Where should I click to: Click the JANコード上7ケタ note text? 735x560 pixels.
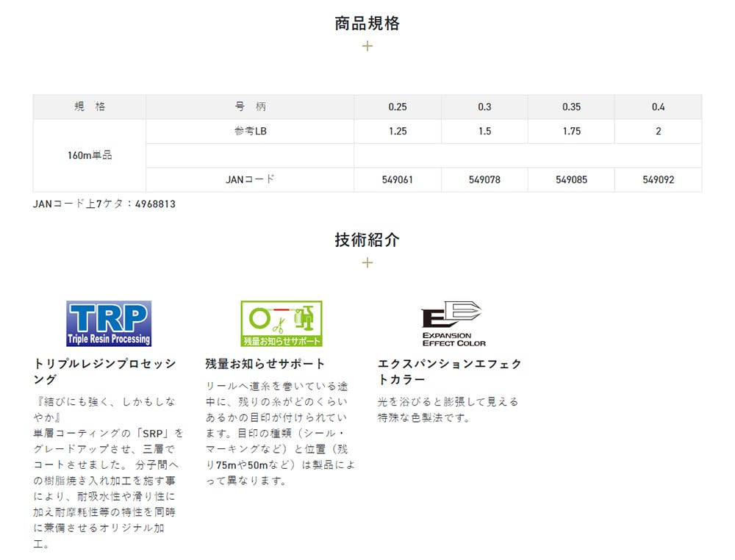click(104, 204)
